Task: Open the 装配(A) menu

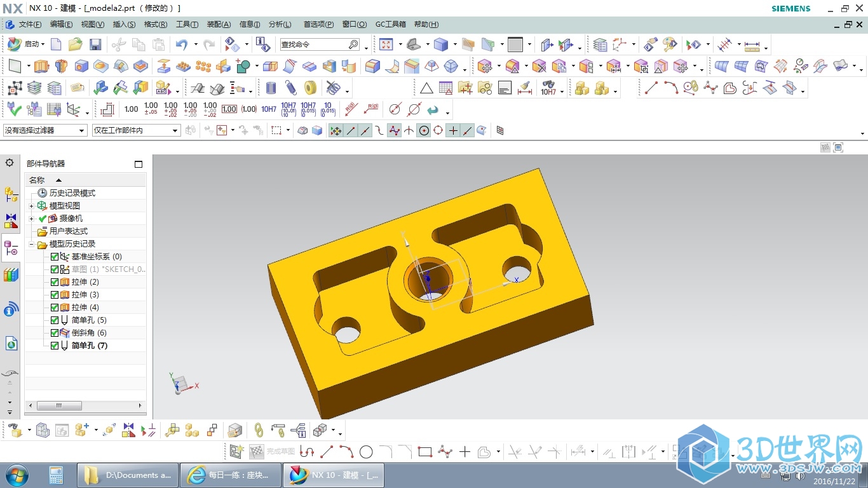Action: 219,24
